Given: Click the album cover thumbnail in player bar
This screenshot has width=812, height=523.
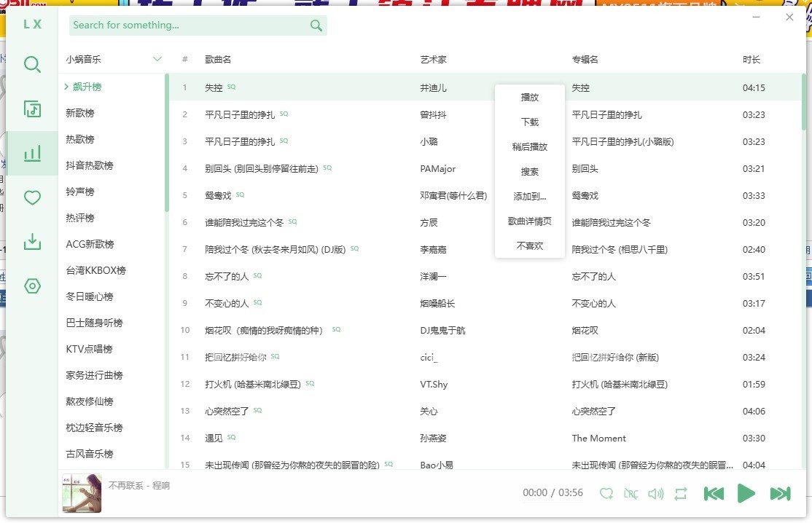Looking at the screenshot, I should coord(82,493).
